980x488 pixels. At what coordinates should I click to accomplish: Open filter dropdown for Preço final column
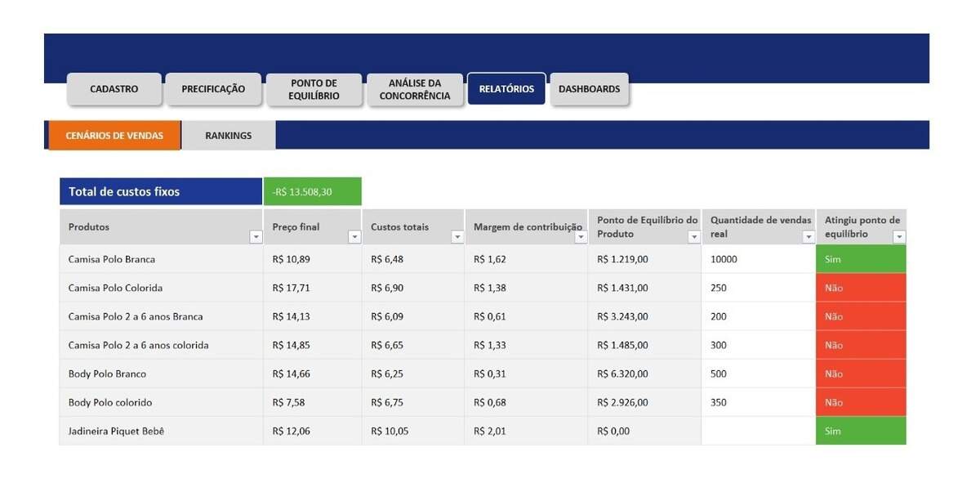pos(354,237)
